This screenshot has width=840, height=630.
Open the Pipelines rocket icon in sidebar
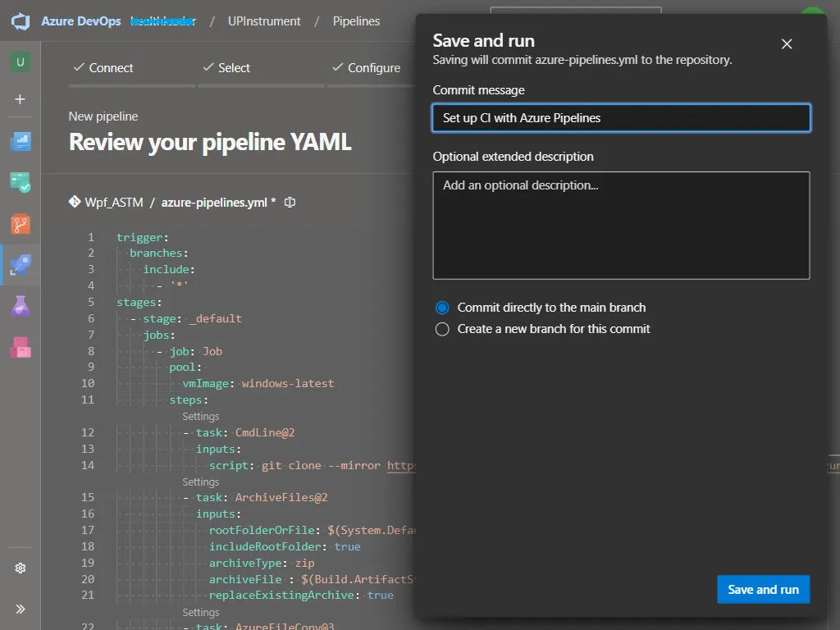[x=21, y=265]
